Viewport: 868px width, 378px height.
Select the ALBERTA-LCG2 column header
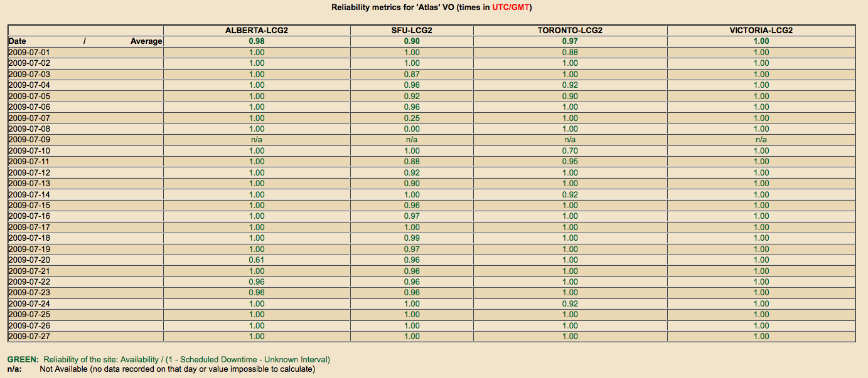(257, 30)
